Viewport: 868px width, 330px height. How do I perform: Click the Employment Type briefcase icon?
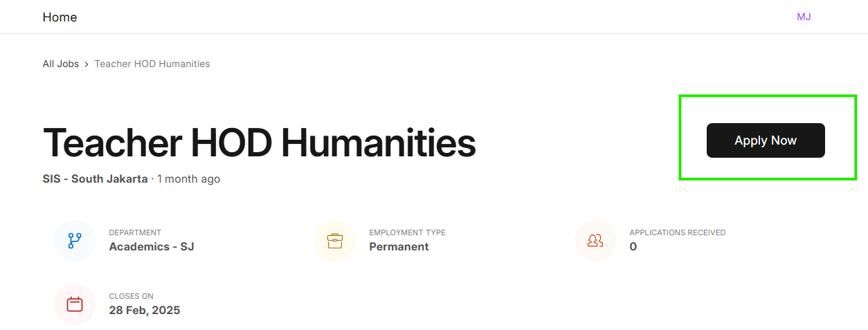pyautogui.click(x=335, y=241)
